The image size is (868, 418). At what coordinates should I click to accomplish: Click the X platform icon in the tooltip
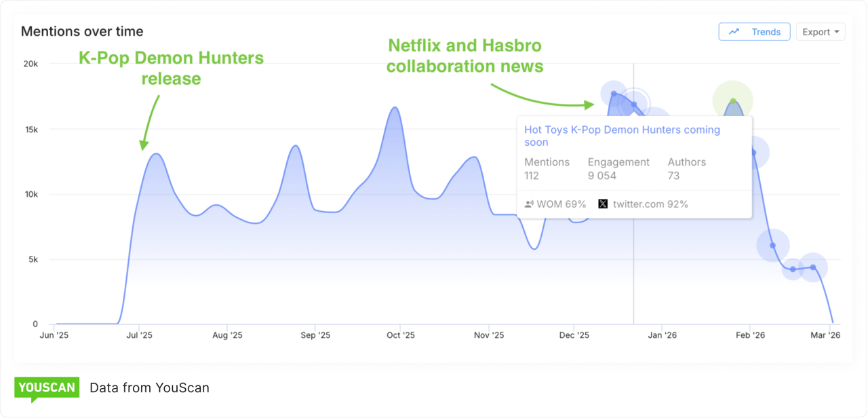603,204
